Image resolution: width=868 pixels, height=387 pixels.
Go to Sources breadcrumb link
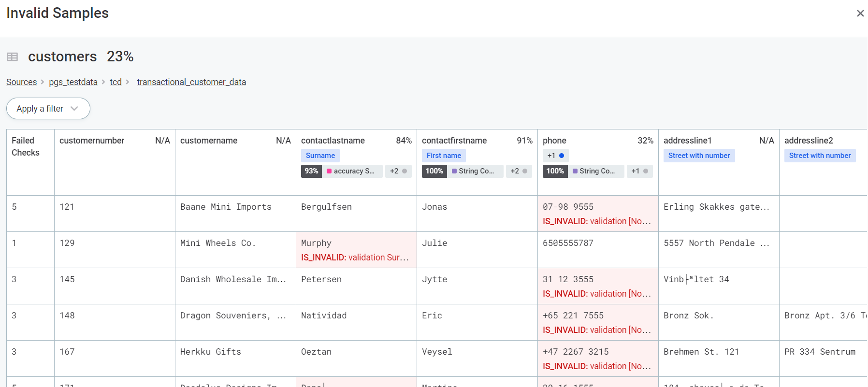[x=21, y=82]
